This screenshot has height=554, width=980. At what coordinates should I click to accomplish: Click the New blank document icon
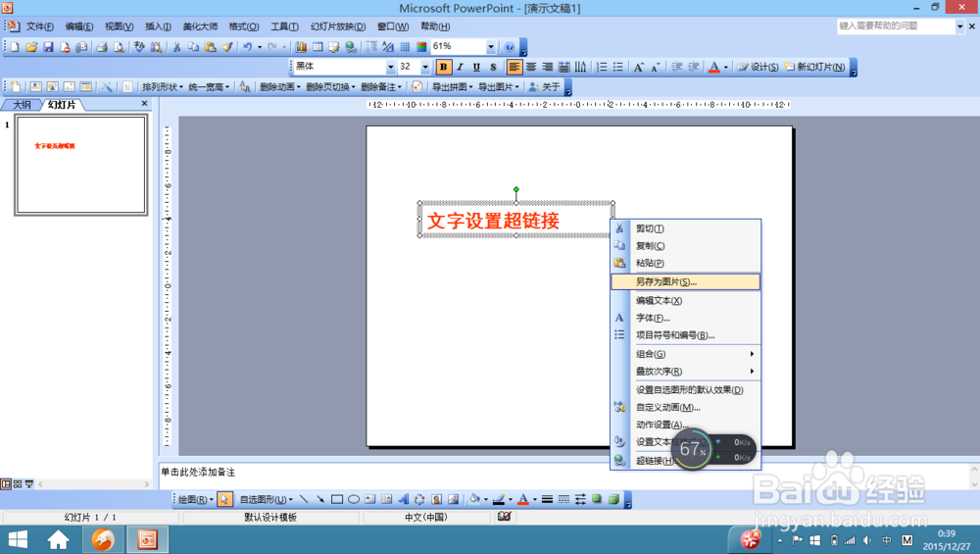(15, 47)
